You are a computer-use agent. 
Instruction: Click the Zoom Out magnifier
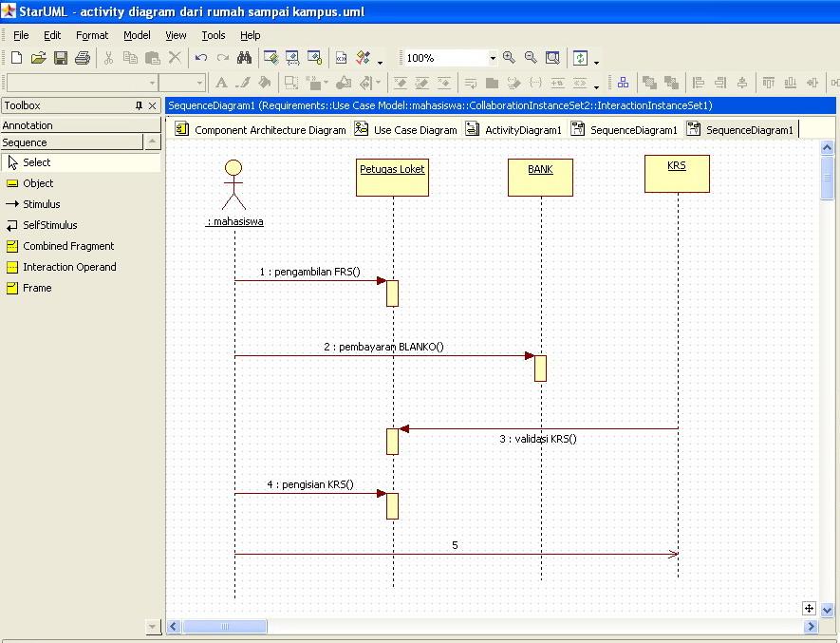click(x=531, y=57)
